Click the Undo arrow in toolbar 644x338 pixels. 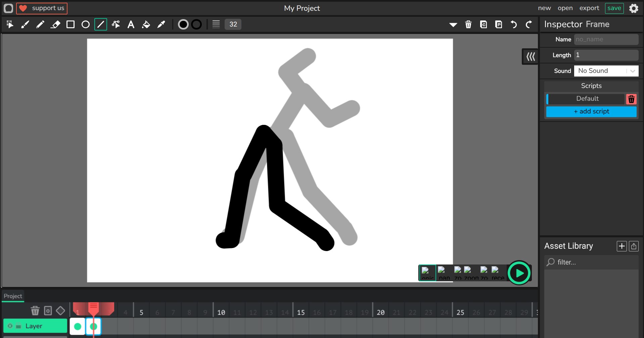513,25
